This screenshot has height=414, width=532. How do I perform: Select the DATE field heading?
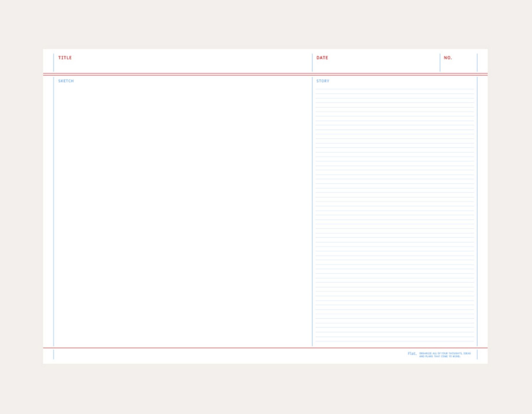click(x=322, y=58)
